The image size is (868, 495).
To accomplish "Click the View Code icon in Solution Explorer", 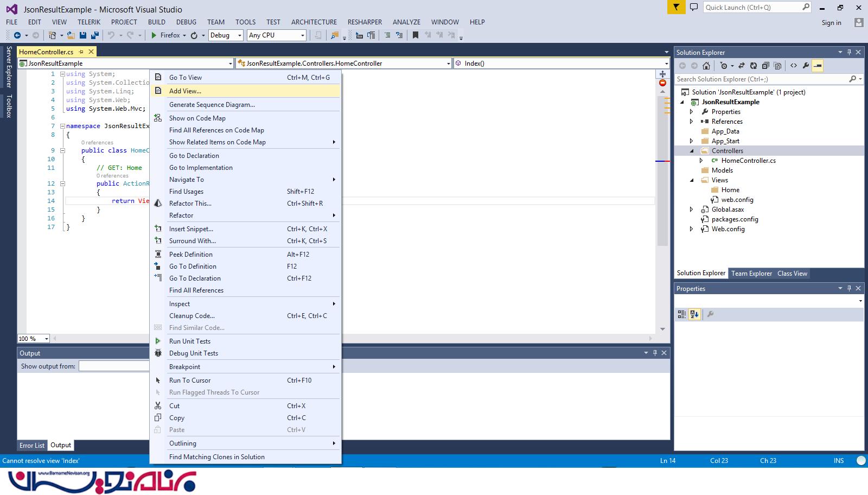I will click(x=794, y=66).
